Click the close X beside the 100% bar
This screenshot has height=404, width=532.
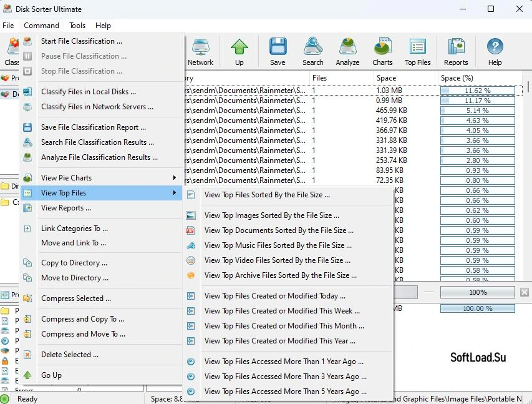[x=524, y=292]
